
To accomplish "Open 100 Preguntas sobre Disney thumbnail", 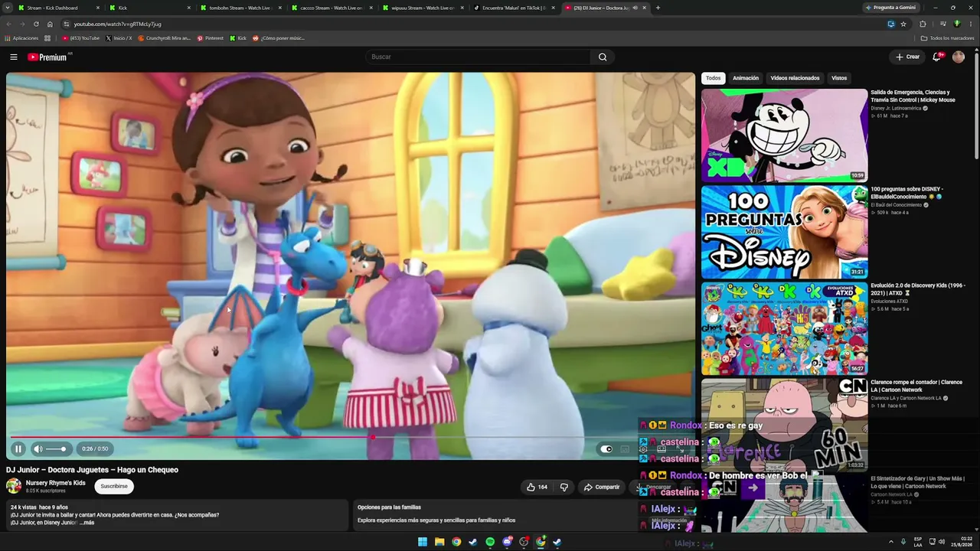I will point(785,232).
